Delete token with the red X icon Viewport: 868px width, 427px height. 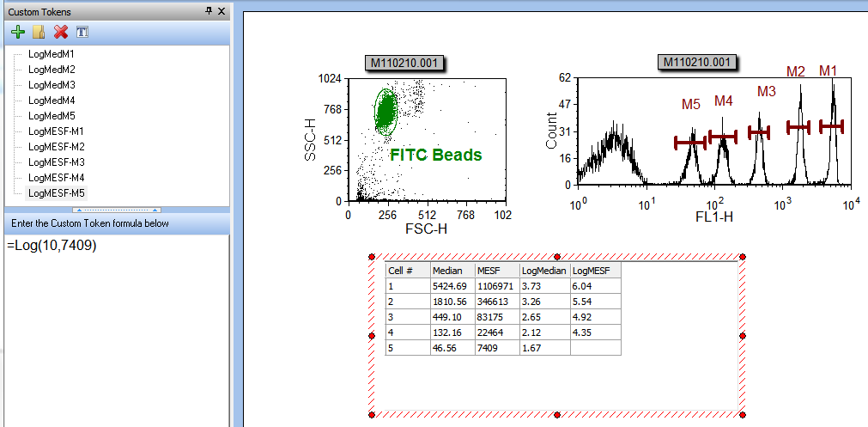point(60,33)
